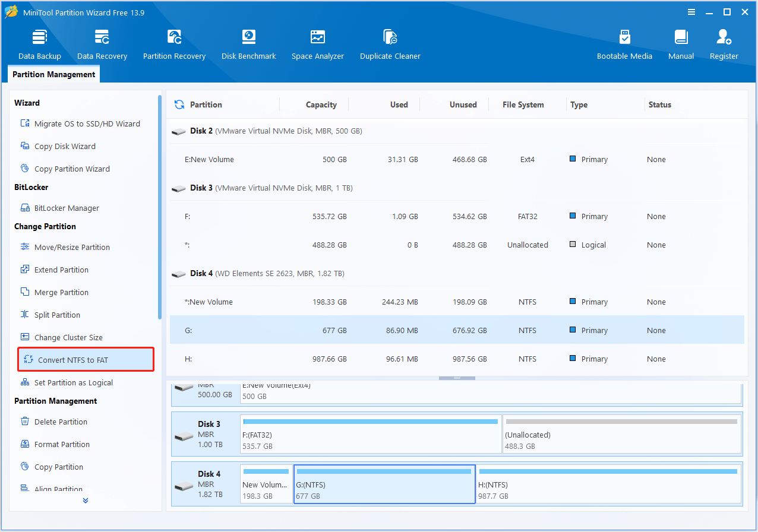
Task: Select the F: FAT32 partition row
Action: pos(457,216)
